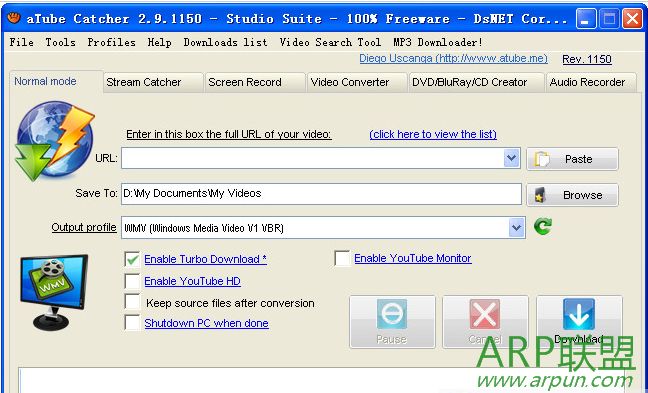Click the Rev. 1150 link

pyautogui.click(x=587, y=60)
